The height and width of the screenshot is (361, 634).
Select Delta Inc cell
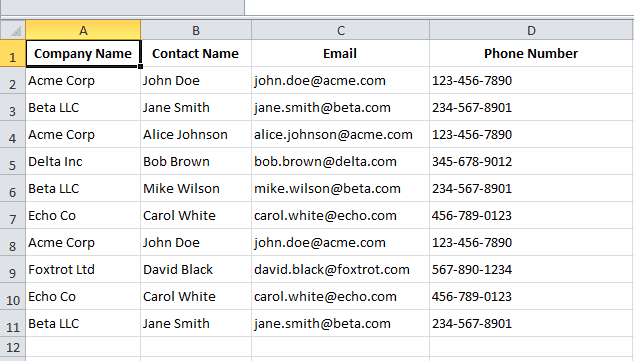pyautogui.click(x=83, y=162)
